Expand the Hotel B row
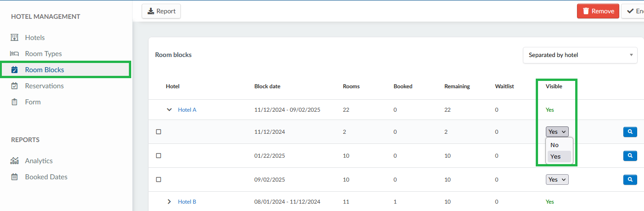644x211 pixels. [169, 201]
